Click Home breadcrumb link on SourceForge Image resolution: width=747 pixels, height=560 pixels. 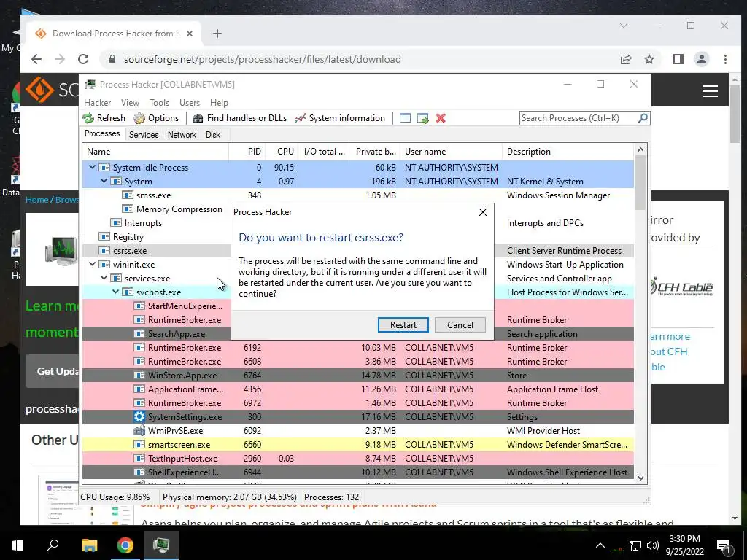[37, 200]
